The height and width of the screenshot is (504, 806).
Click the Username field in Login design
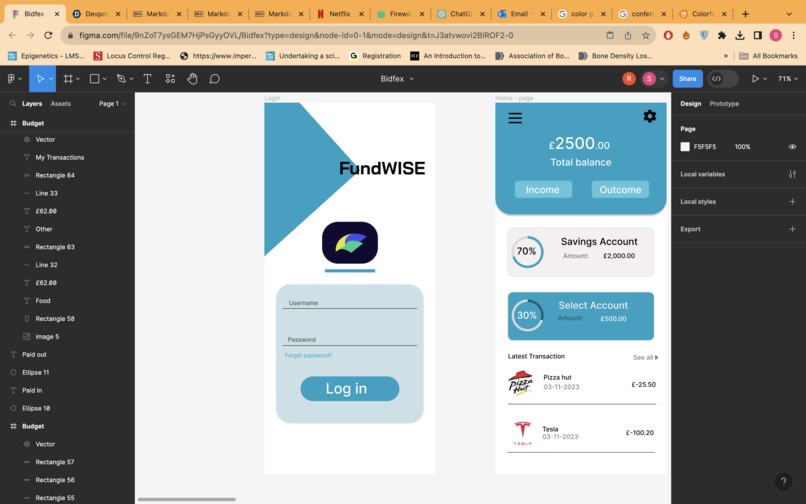[x=350, y=303]
